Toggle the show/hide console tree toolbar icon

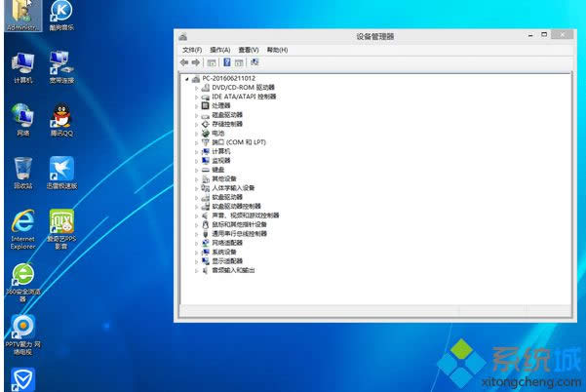coord(212,62)
